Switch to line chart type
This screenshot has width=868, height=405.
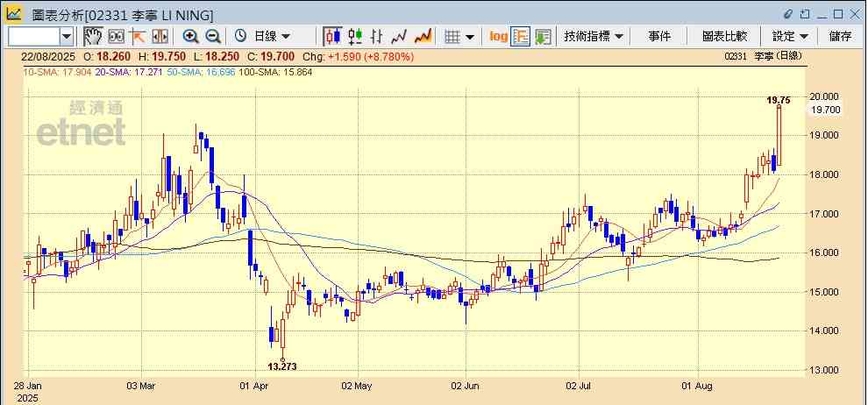[x=400, y=37]
